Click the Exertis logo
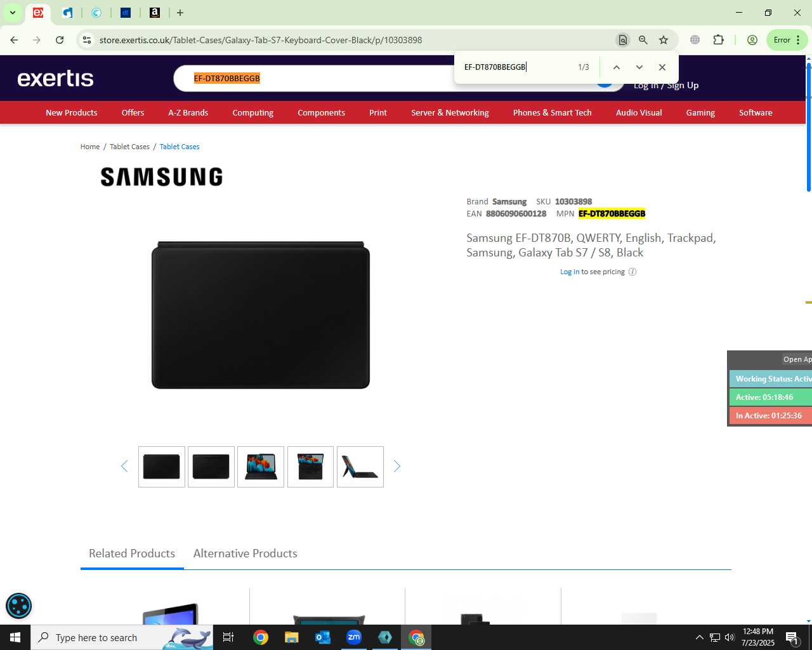812x650 pixels. 55,78
